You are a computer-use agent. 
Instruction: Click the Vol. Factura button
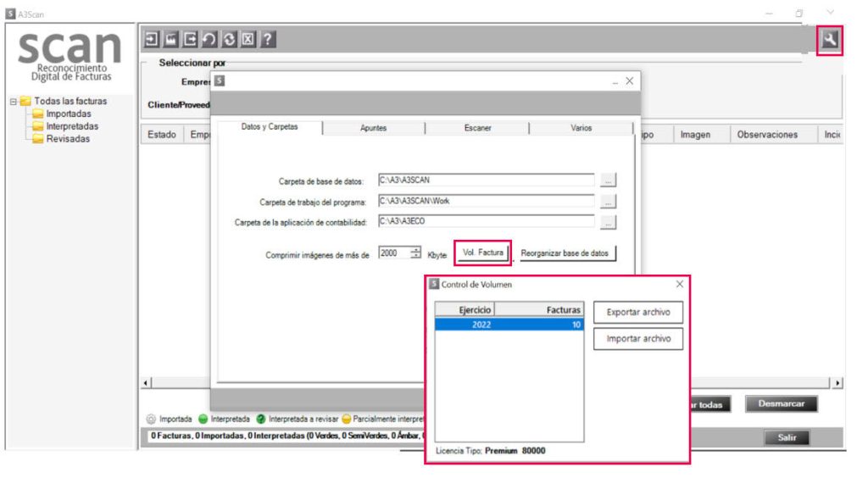point(482,253)
